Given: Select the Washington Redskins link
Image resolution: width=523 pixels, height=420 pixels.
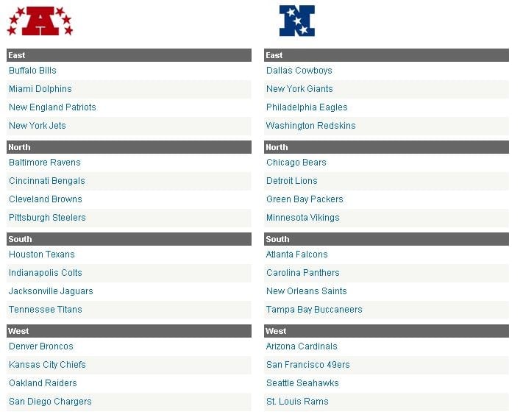Looking at the screenshot, I should point(311,126).
